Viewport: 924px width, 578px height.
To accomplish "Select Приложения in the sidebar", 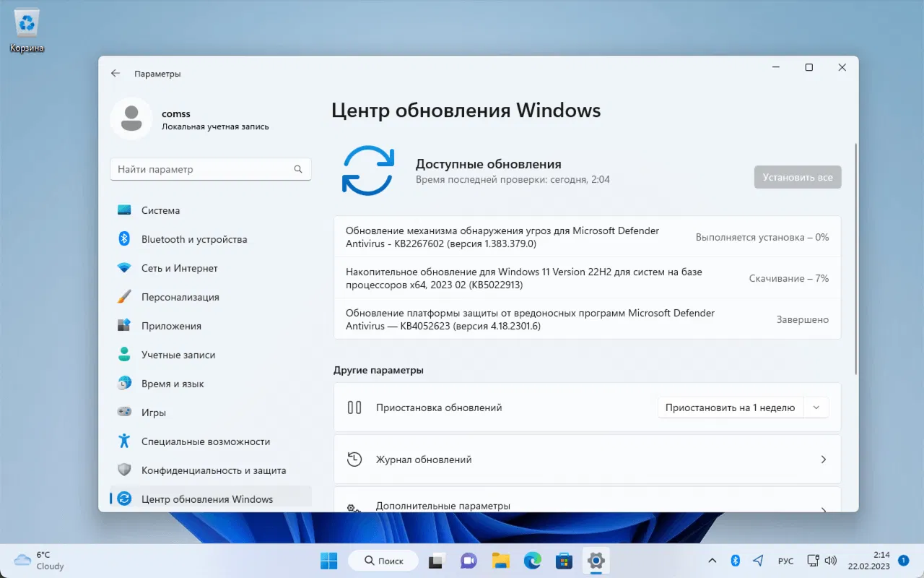I will click(x=211, y=326).
